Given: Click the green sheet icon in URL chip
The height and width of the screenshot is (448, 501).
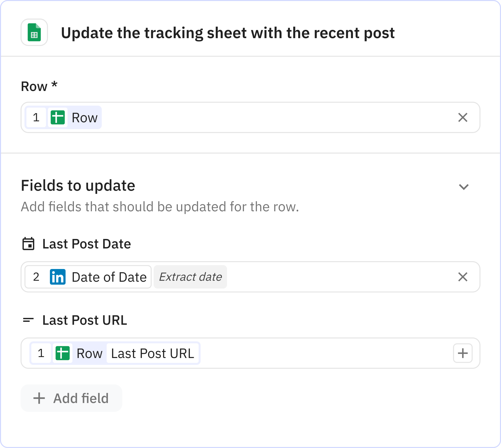Looking at the screenshot, I should click(x=63, y=353).
